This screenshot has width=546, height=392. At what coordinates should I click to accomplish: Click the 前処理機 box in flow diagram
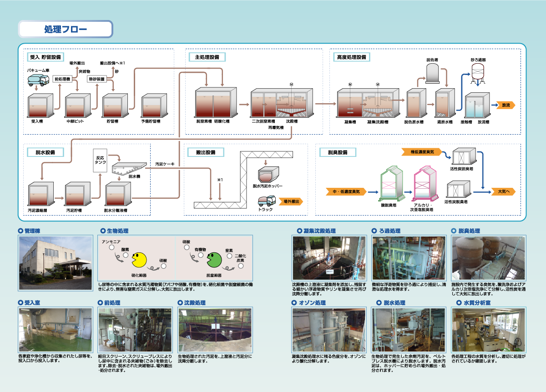(x=62, y=79)
